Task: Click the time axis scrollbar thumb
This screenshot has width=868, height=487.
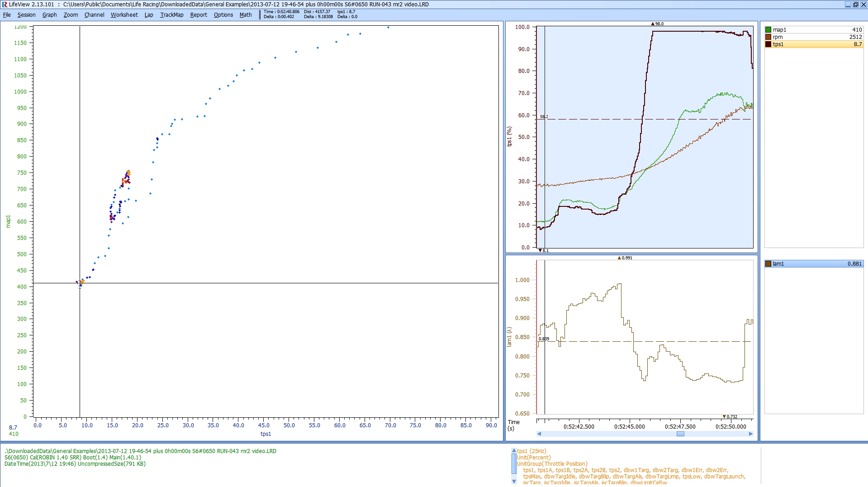Action: click(x=680, y=434)
